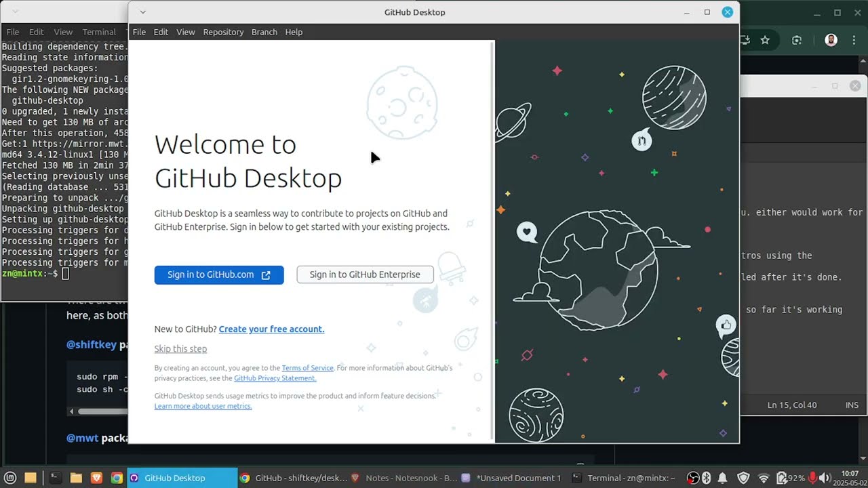The height and width of the screenshot is (488, 868).
Task: Click the shield security tray icon
Action: coord(743,478)
